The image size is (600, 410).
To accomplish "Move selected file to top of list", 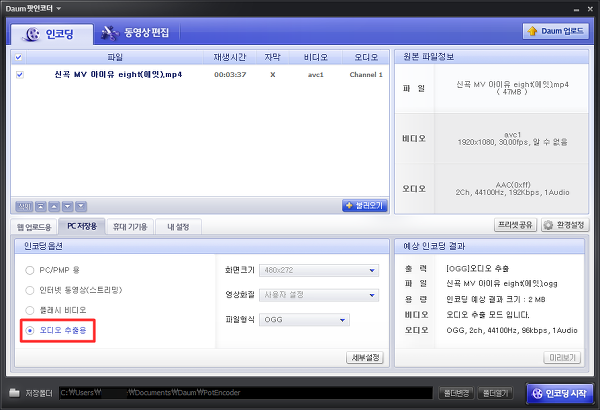I will coord(41,206).
